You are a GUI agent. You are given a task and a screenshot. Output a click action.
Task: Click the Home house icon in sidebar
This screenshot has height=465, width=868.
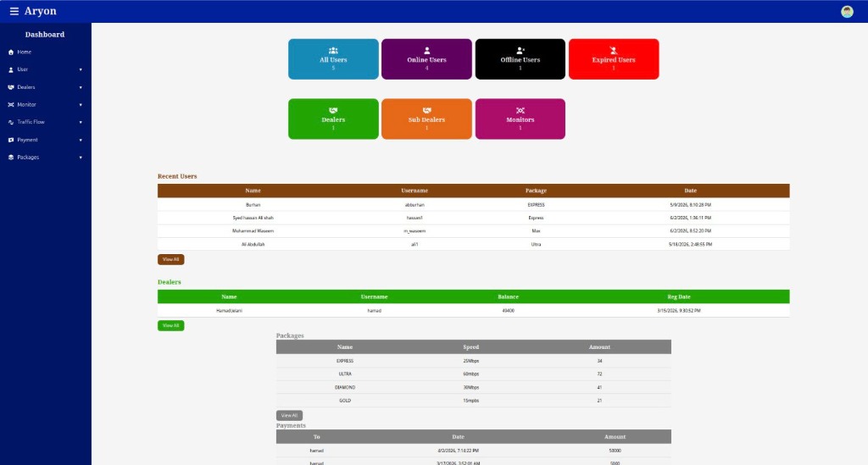pos(10,52)
